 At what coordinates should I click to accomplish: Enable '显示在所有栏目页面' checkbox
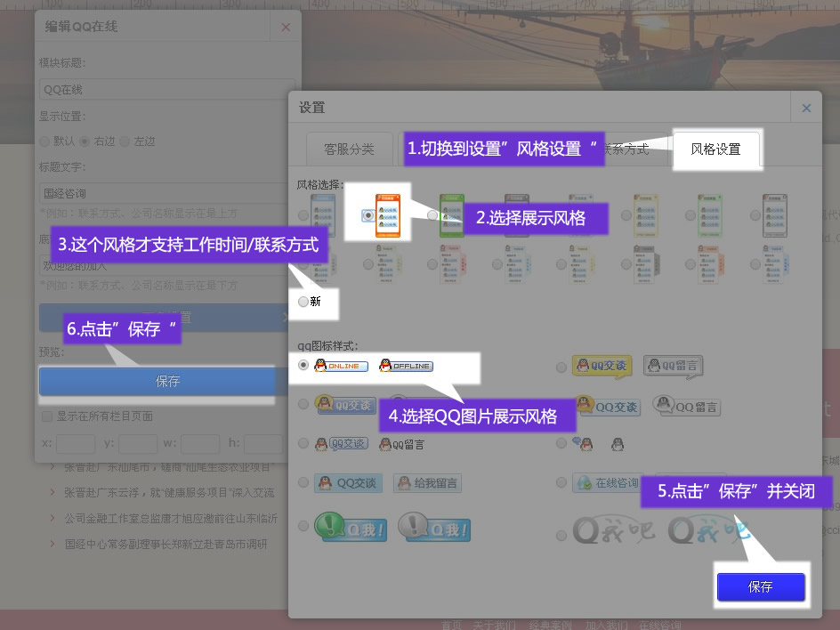coord(46,416)
